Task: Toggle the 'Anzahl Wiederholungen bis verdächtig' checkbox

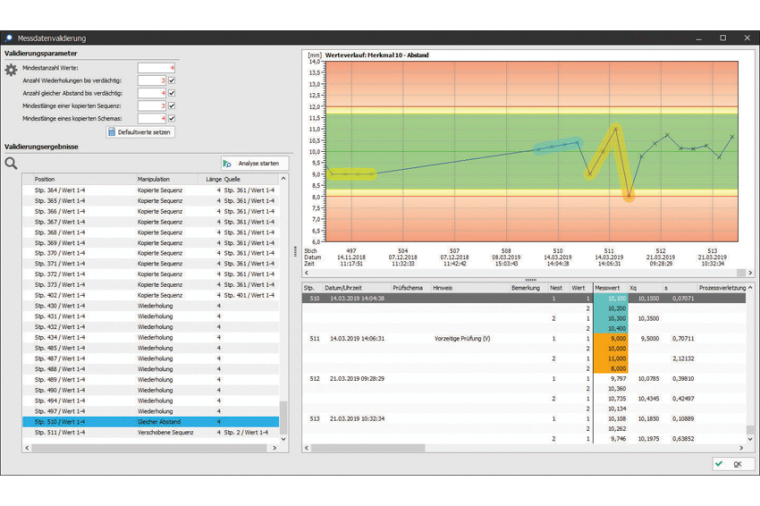Action: (172, 80)
